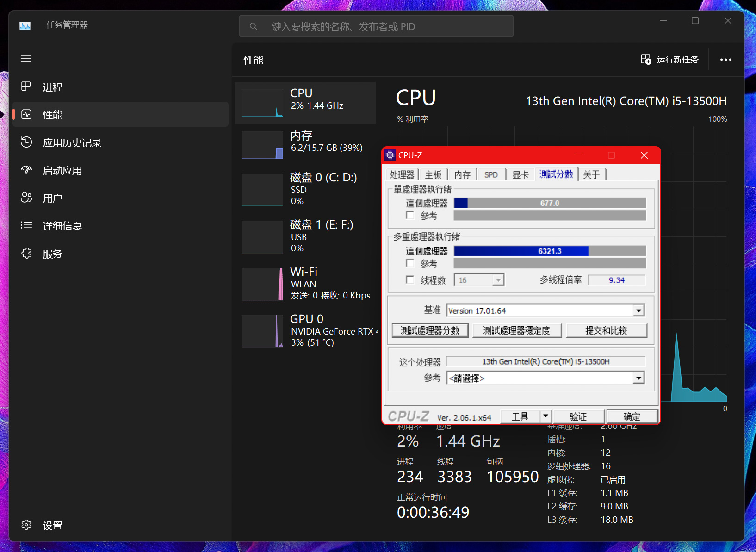The width and height of the screenshot is (756, 552).
Task: Switch to the SPD tab in CPU-Z
Action: coord(491,174)
